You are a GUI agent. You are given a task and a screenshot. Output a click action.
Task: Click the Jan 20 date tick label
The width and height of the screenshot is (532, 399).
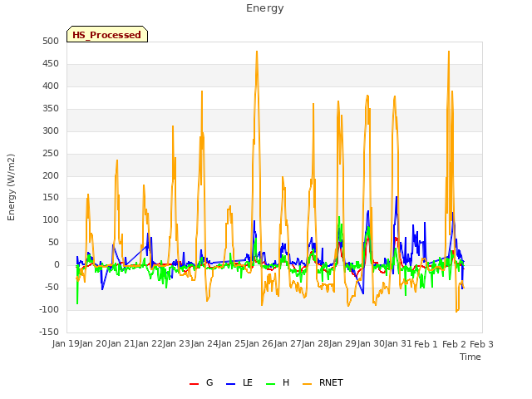[94, 344]
